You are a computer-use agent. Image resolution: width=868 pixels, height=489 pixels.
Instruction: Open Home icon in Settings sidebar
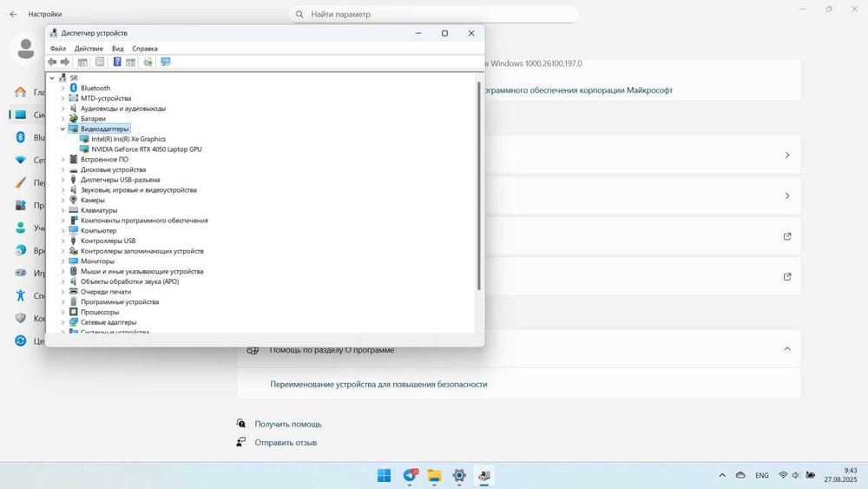pos(21,92)
